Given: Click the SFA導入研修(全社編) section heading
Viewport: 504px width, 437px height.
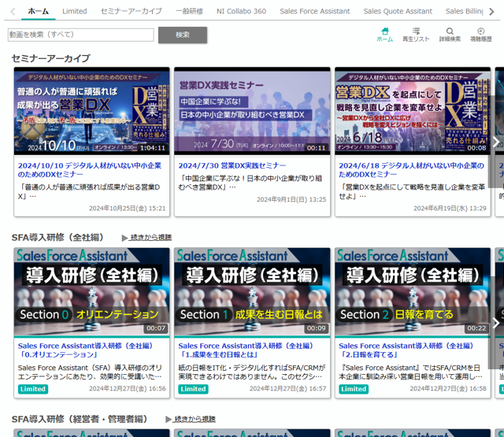Looking at the screenshot, I should click(x=57, y=238).
